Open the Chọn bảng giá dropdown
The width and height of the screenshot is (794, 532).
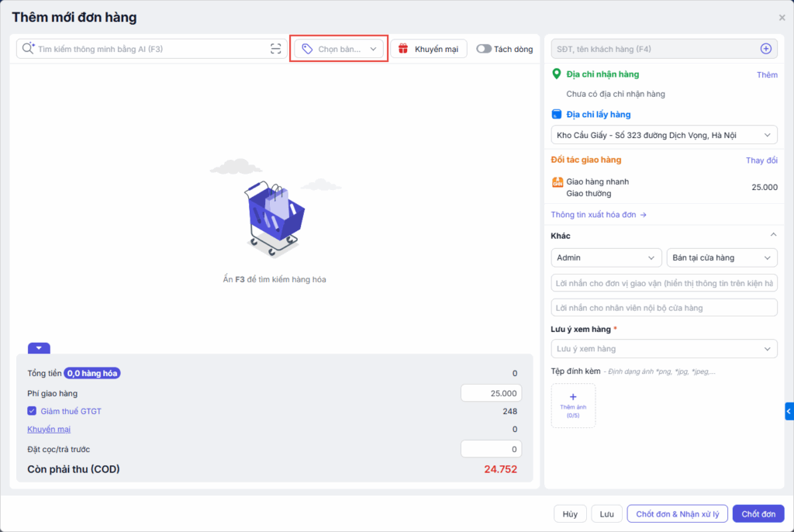click(x=339, y=49)
